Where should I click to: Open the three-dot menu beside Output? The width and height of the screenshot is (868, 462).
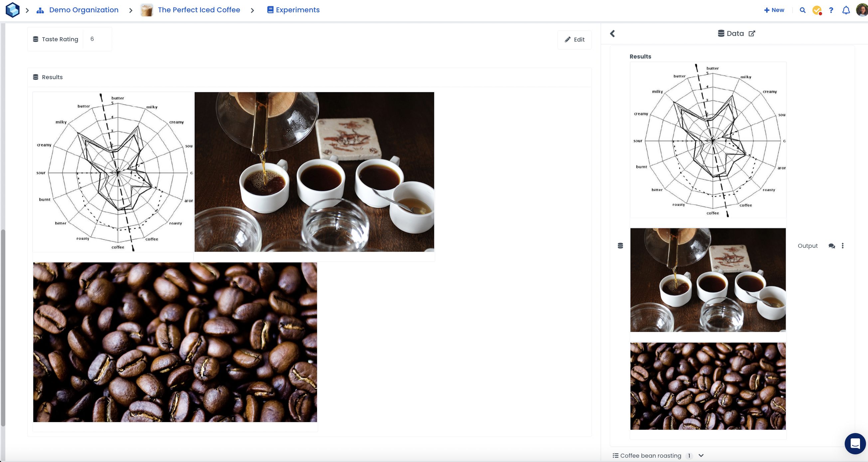pyautogui.click(x=843, y=246)
